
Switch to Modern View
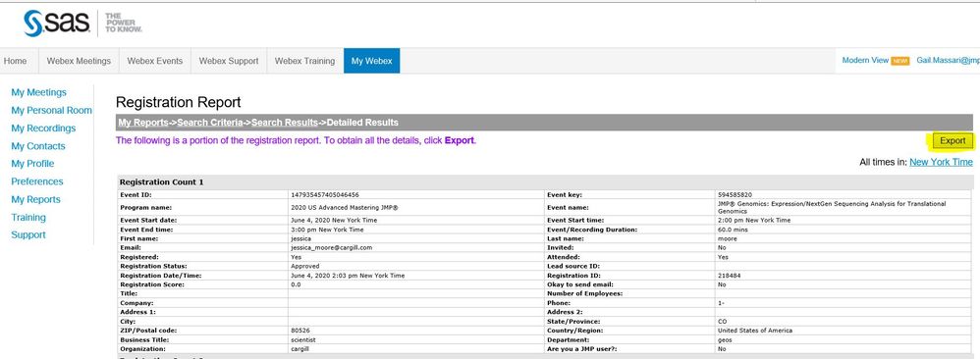865,61
